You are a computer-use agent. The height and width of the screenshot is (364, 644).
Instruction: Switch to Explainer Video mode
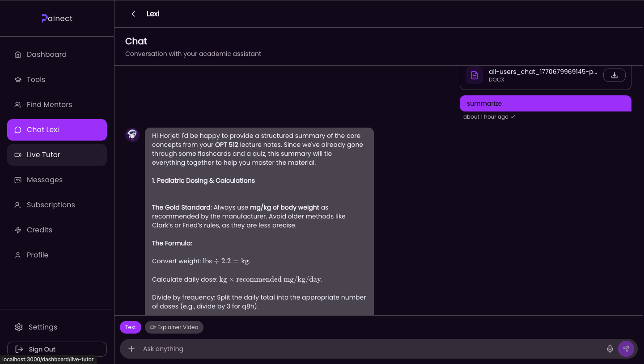coord(174,327)
